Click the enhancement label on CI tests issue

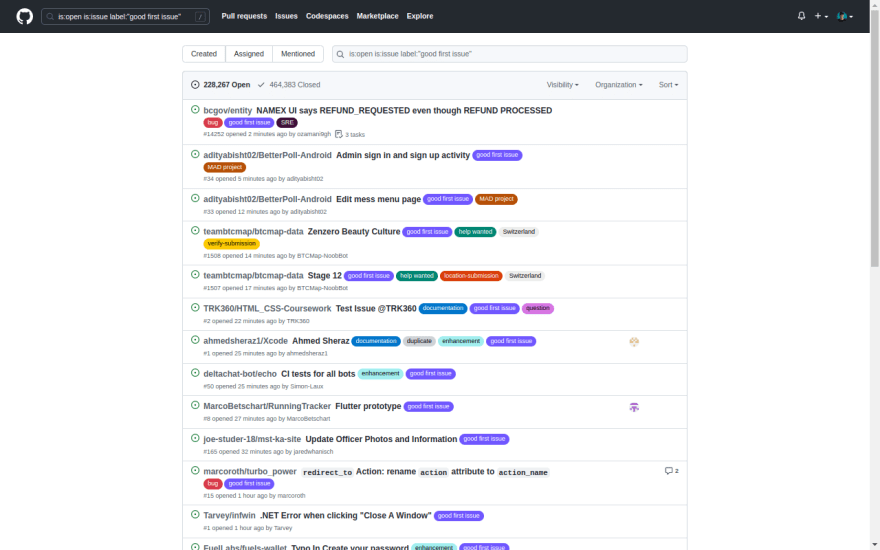[380, 373]
